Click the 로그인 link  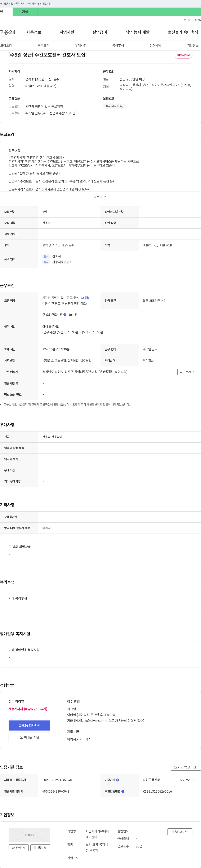pos(188,20)
